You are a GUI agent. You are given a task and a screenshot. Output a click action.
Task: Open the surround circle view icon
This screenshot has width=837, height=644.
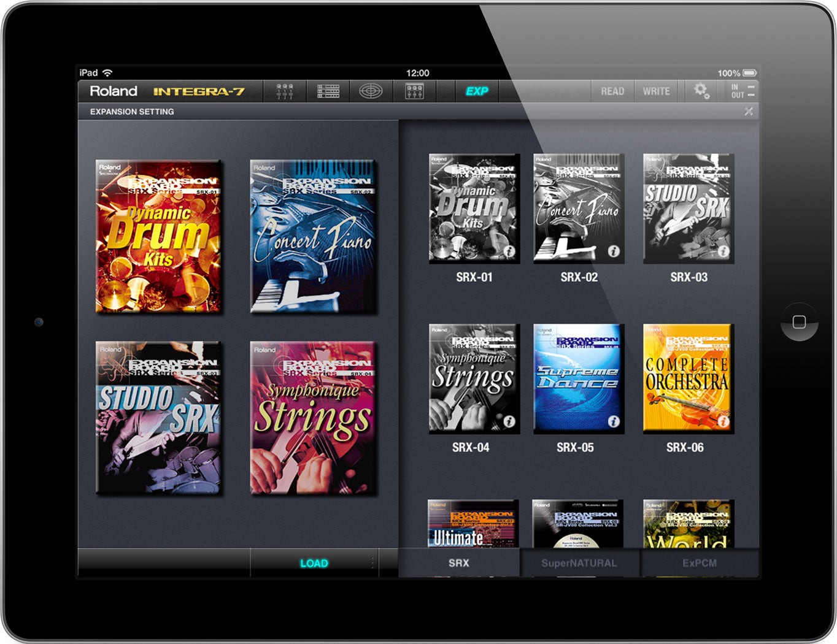[371, 91]
